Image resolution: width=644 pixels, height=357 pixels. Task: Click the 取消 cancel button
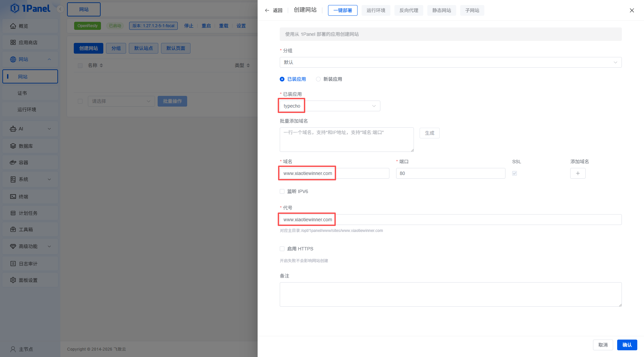pos(603,345)
